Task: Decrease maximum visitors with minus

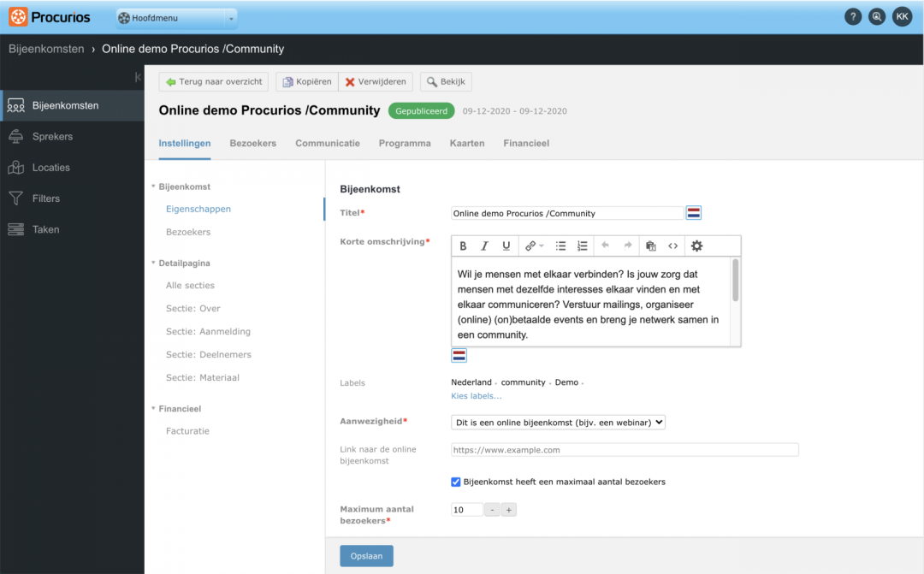Action: pyautogui.click(x=492, y=510)
